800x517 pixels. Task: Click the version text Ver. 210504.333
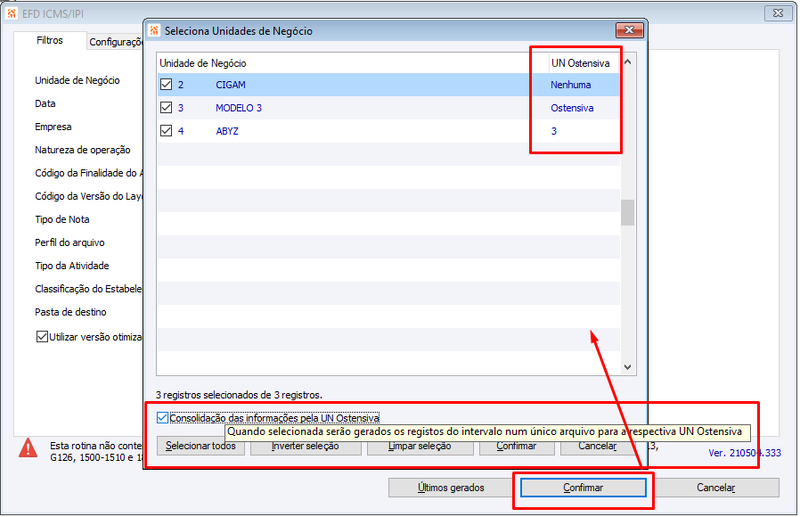[744, 453]
